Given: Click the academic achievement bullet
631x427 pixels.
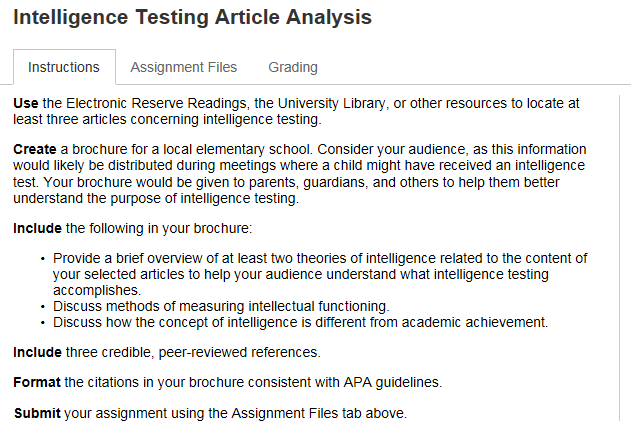Looking at the screenshot, I should [300, 322].
